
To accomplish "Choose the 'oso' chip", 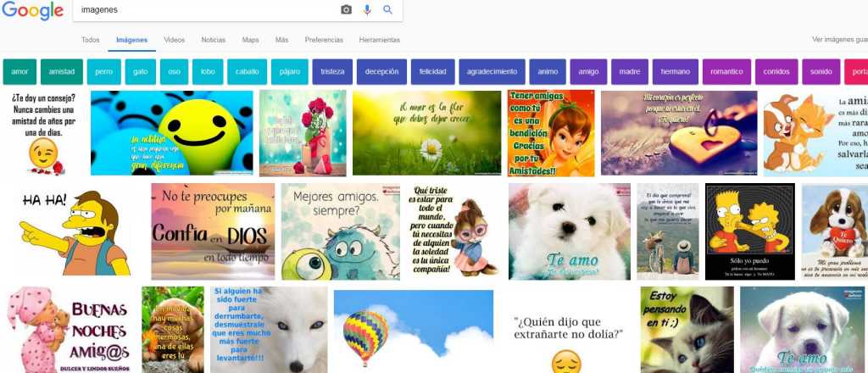I will tap(174, 72).
